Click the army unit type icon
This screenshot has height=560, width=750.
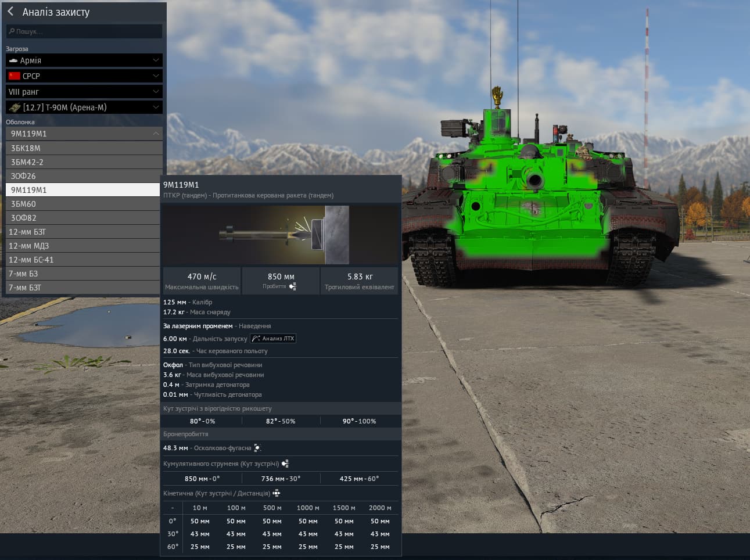pos(13,60)
